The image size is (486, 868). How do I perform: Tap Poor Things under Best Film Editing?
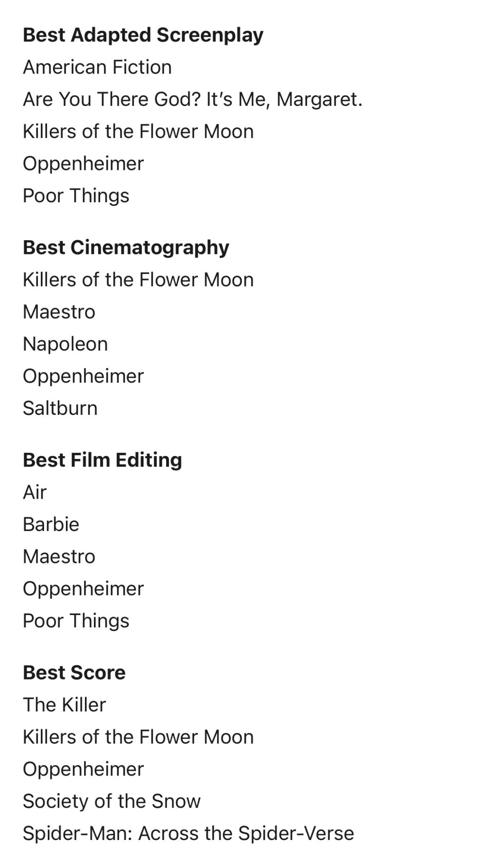pos(76,621)
